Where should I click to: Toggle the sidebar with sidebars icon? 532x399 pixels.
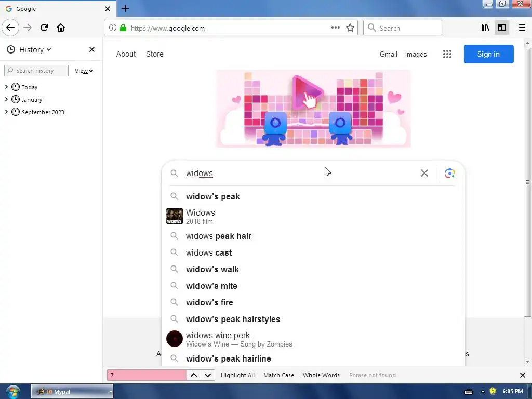[x=502, y=28]
